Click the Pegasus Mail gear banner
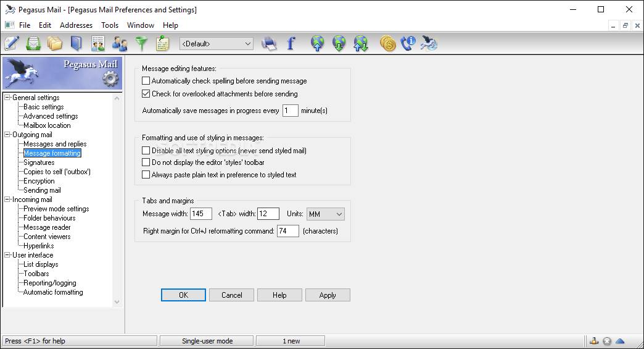This screenshot has height=349, width=644. [x=62, y=73]
